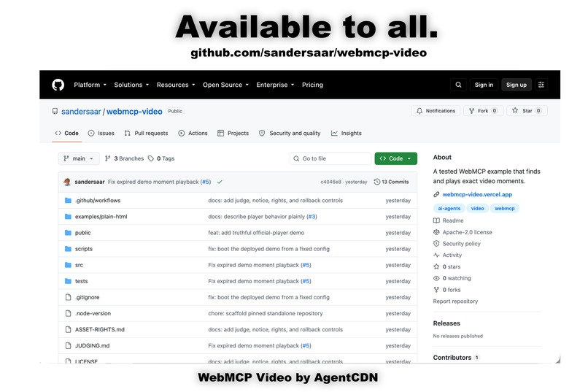The height and width of the screenshot is (392, 588).
Task: Select the Code tab
Action: click(x=66, y=133)
